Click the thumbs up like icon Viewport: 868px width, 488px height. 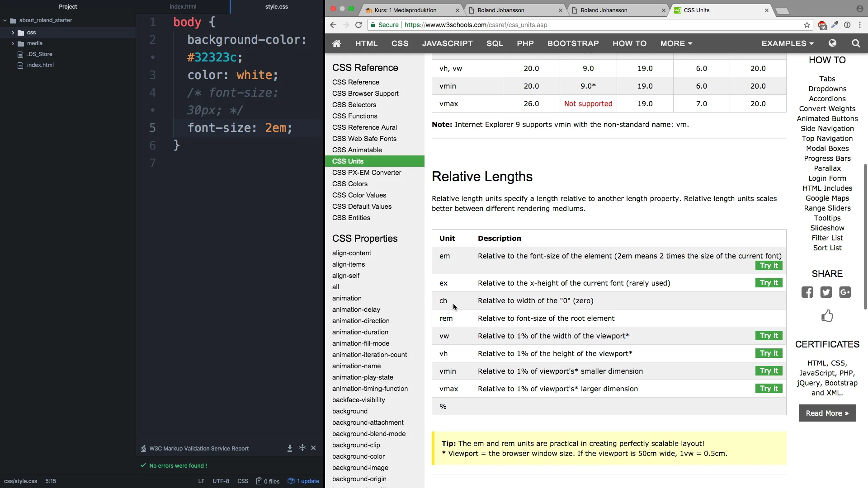pyautogui.click(x=827, y=315)
